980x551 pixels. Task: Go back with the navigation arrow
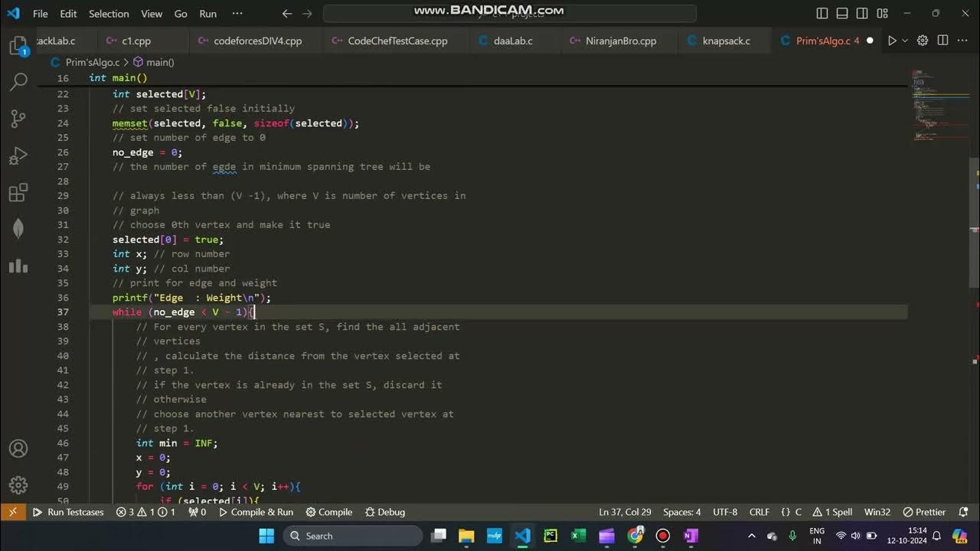[287, 14]
